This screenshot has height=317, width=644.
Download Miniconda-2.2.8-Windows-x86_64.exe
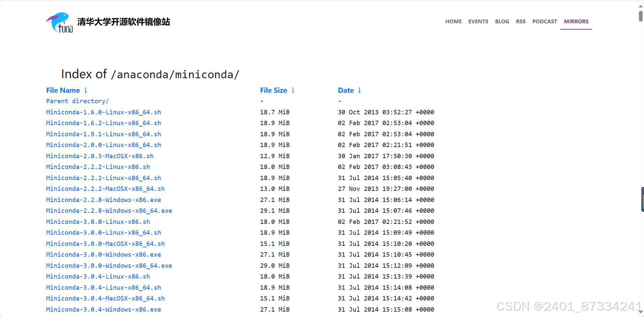(x=109, y=211)
